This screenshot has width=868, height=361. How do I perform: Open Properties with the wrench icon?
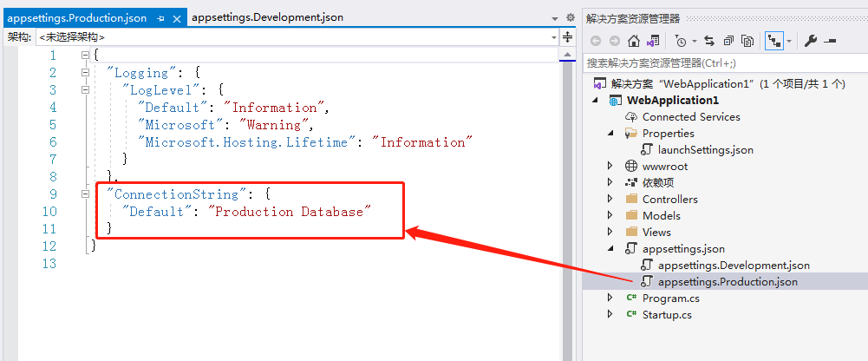(811, 41)
